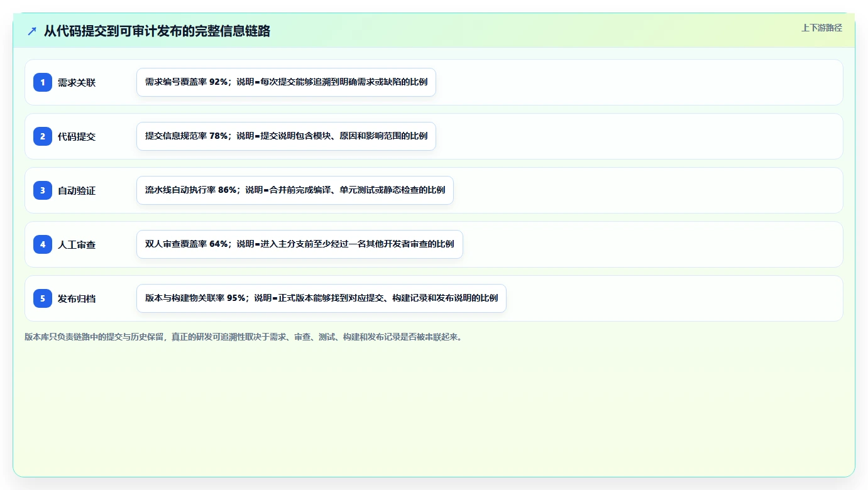Click the 自动验证 step label
This screenshot has height=490, width=868.
tap(77, 190)
